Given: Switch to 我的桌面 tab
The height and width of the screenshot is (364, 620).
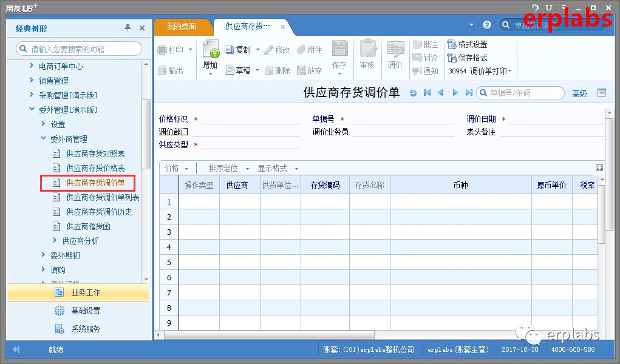Looking at the screenshot, I should pos(182,27).
